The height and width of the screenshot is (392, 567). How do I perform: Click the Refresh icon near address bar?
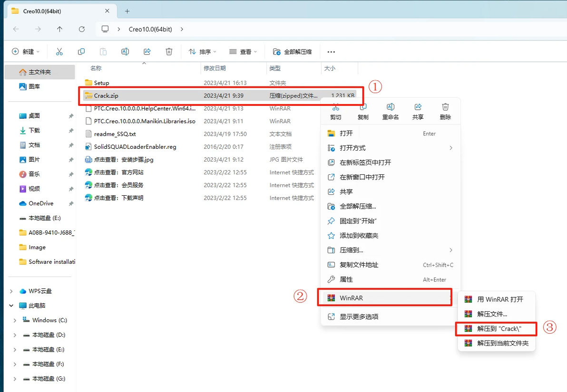[x=82, y=29]
